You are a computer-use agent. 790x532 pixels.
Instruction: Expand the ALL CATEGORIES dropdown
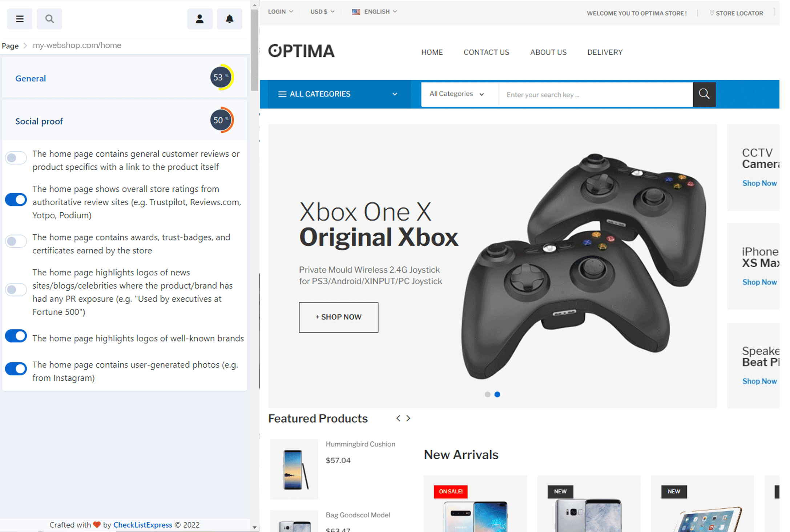point(338,94)
